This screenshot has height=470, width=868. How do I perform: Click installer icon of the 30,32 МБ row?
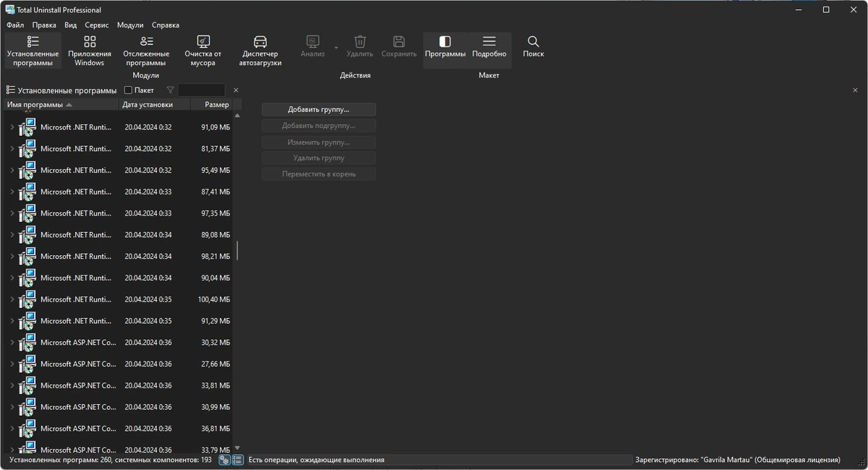coord(27,343)
